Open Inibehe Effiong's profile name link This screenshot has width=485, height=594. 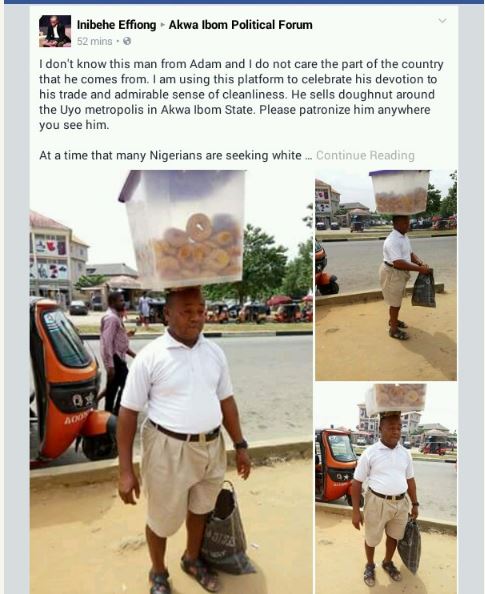pos(116,25)
